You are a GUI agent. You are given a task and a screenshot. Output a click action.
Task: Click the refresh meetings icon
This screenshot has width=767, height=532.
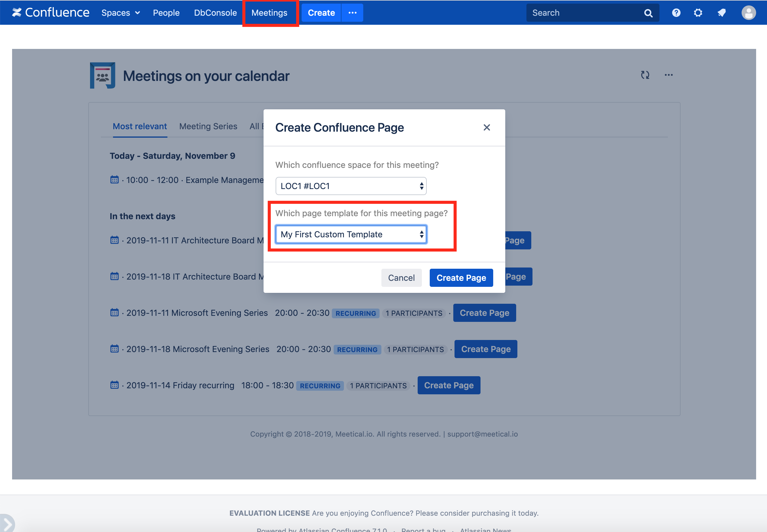pyautogui.click(x=645, y=75)
